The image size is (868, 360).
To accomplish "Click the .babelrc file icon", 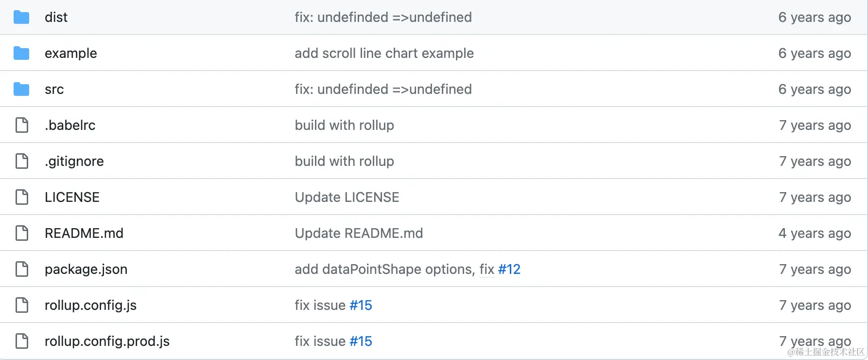I will point(22,126).
